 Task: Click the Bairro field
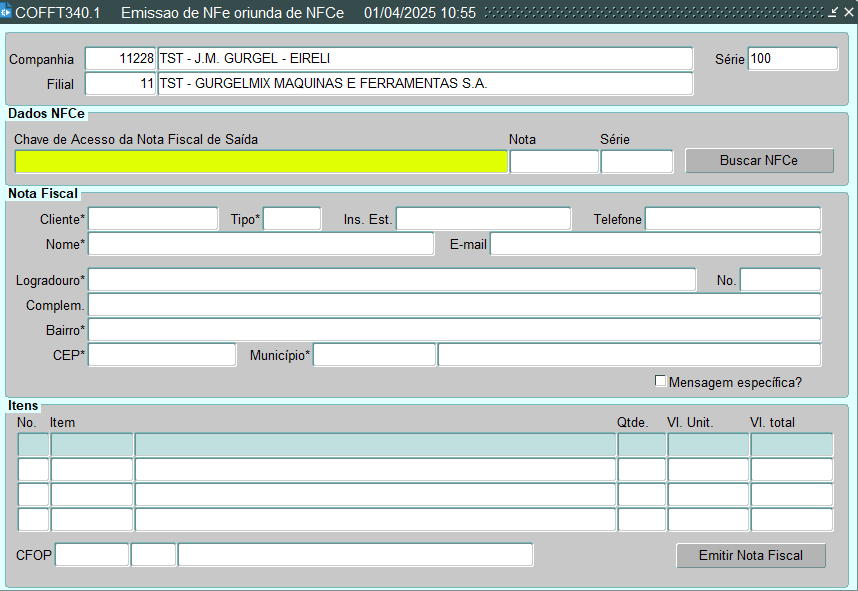[454, 330]
